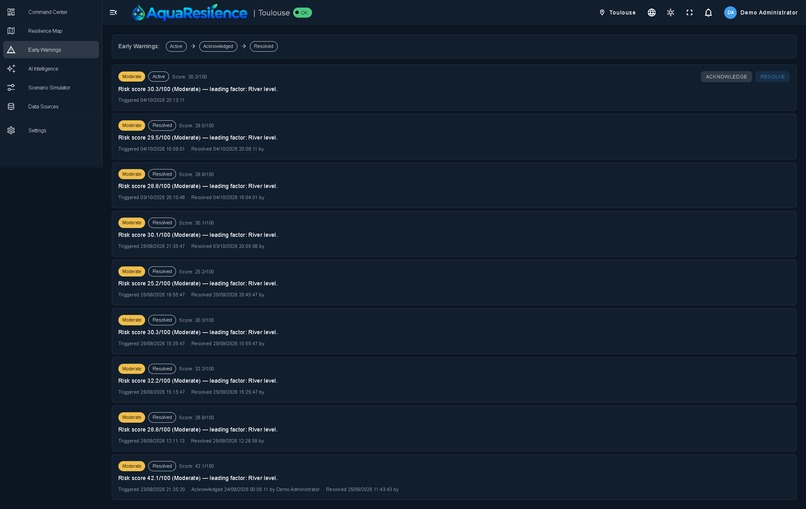
Task: Click the 'Early Warnings:' heading label
Action: pyautogui.click(x=139, y=46)
